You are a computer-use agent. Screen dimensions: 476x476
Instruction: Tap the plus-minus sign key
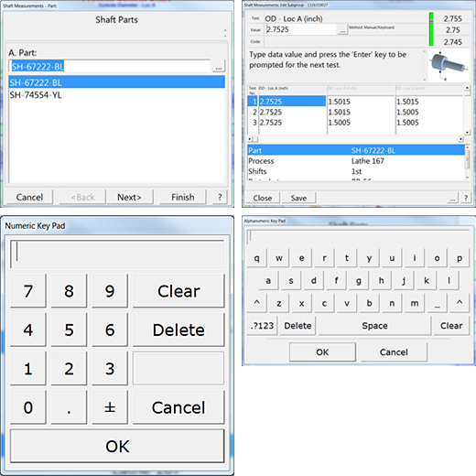coord(110,407)
